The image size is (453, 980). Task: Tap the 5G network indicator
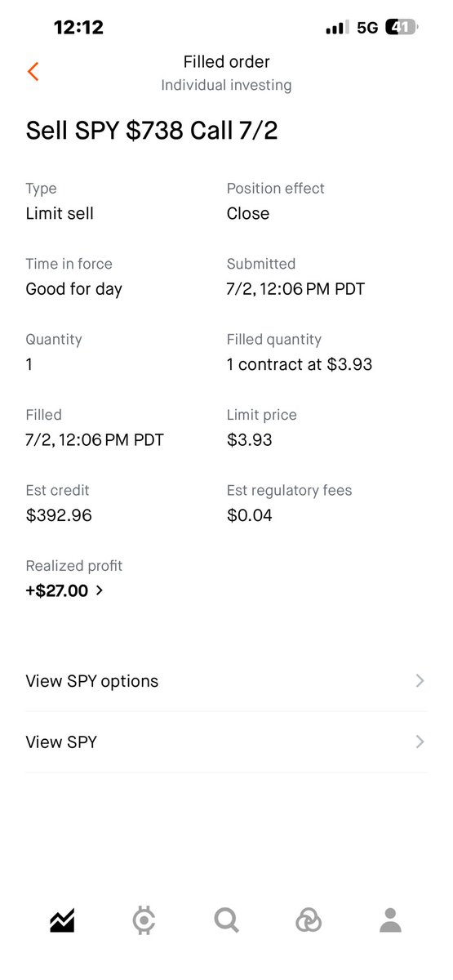pos(367,28)
